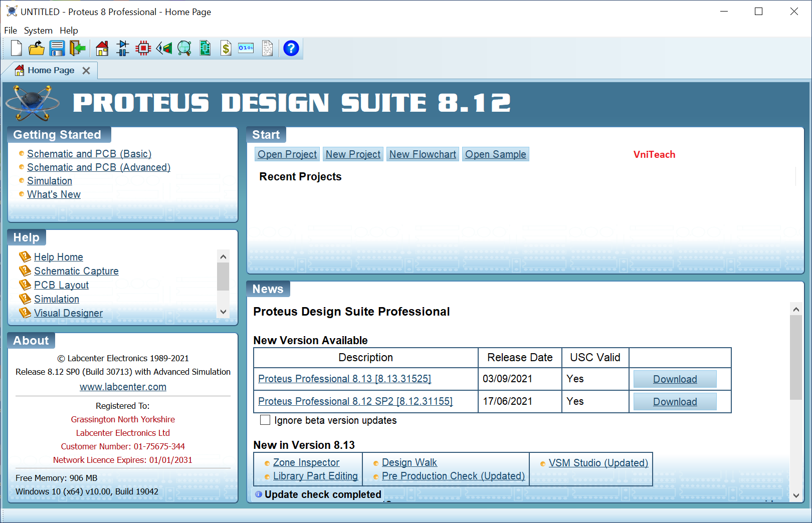
Task: Open Gerber Viewer magnifier icon
Action: pyautogui.click(x=184, y=48)
